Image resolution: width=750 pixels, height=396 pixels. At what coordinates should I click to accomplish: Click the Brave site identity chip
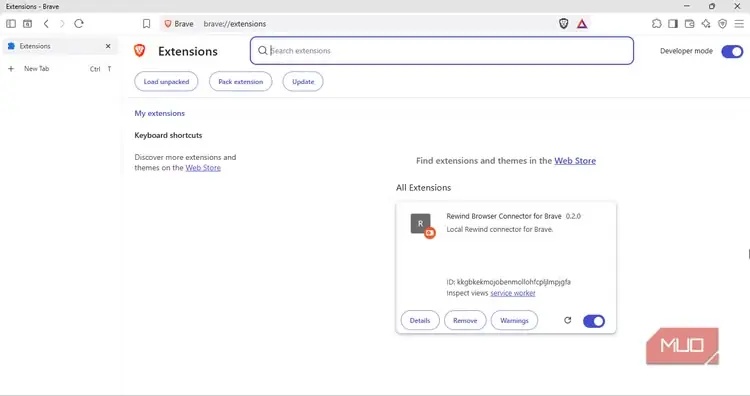point(179,23)
